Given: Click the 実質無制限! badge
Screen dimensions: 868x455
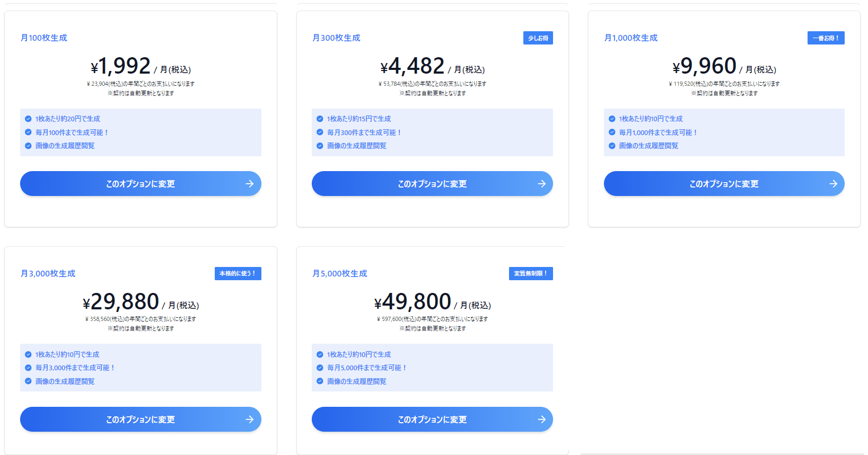Looking at the screenshot, I should coord(531,273).
